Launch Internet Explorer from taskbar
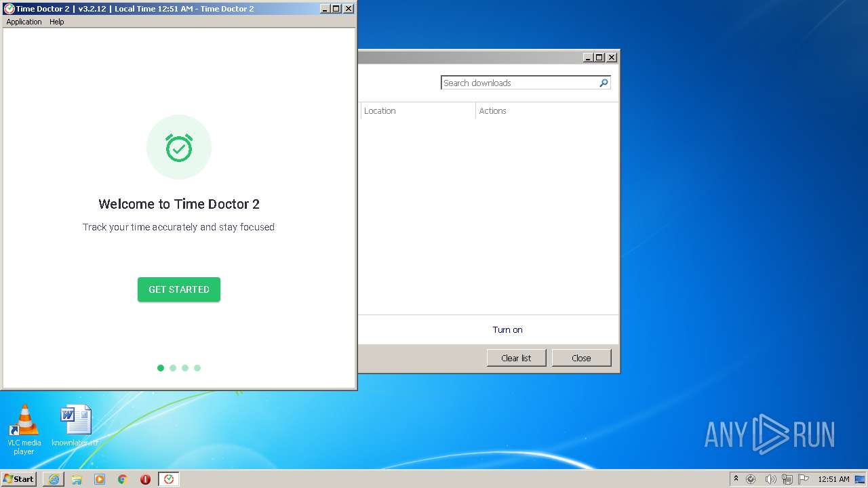This screenshot has width=868, height=488. pyautogui.click(x=54, y=479)
